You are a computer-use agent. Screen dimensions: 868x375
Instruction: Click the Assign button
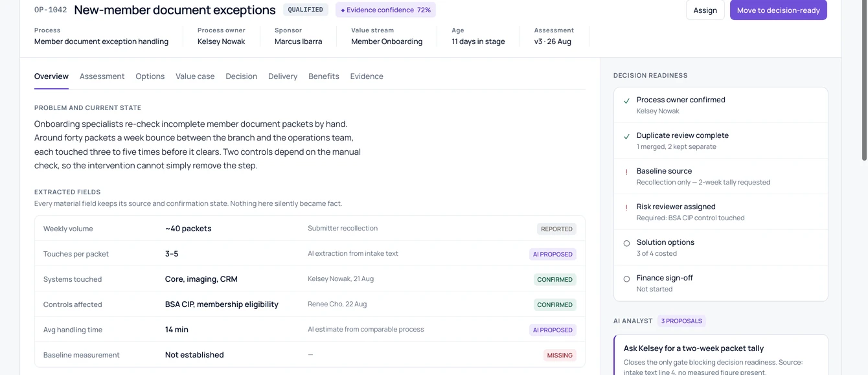click(705, 10)
